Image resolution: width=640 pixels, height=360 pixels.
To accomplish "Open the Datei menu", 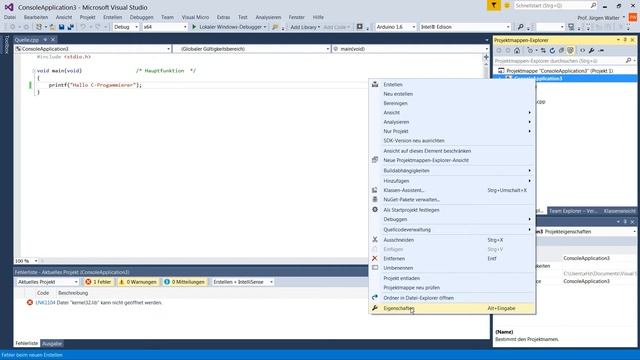I will (x=10, y=17).
